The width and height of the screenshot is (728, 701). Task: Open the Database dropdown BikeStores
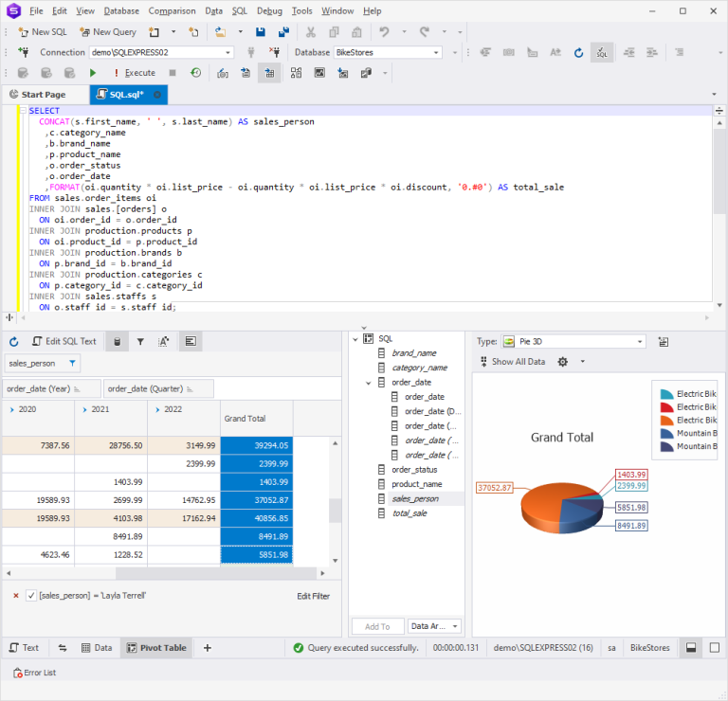tap(387, 52)
